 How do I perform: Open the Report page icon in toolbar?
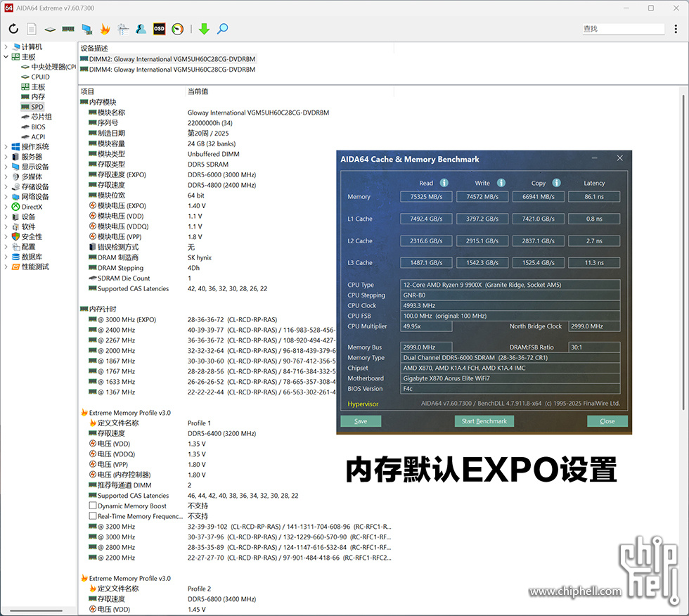[x=32, y=29]
